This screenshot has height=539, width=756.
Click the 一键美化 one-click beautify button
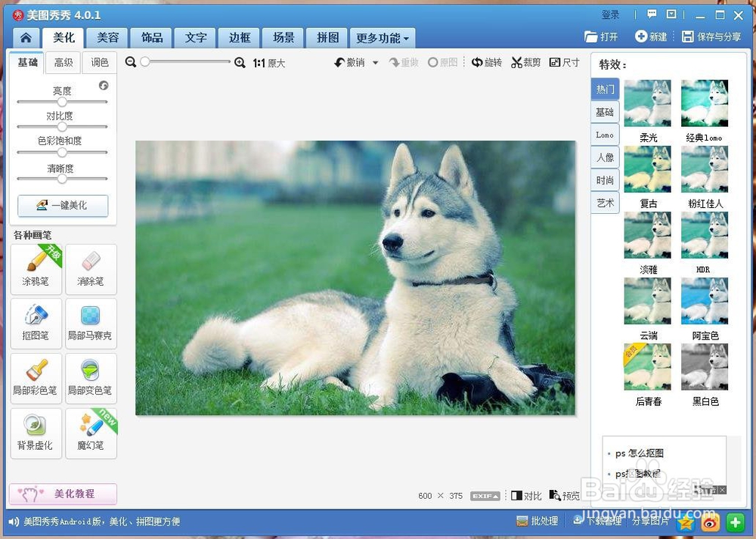pos(63,206)
